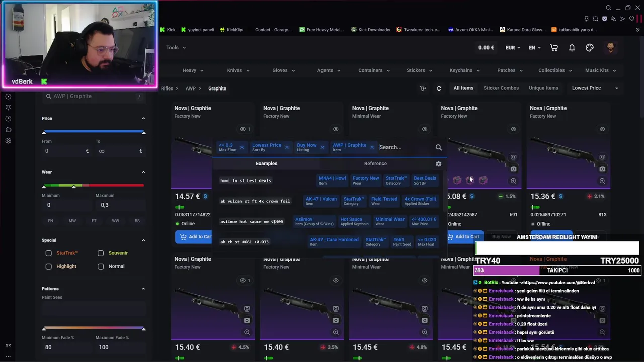
Task: Collapse the Special filter section
Action: (x=143, y=240)
